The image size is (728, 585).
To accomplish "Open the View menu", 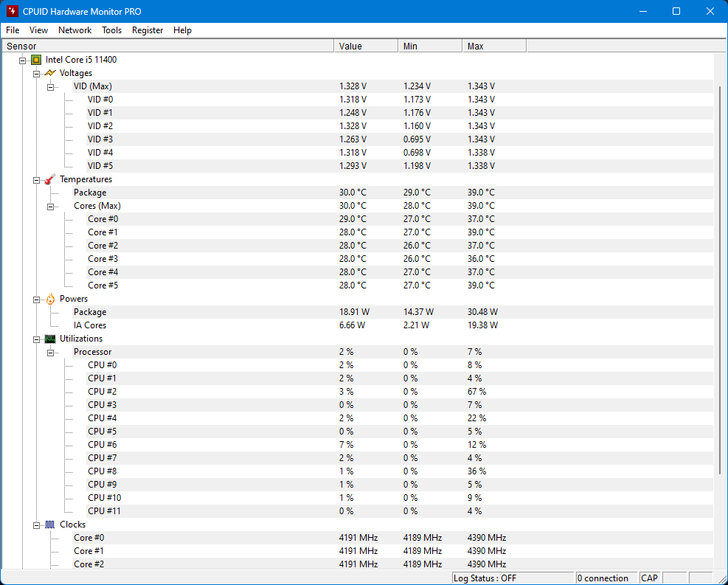I will pyautogui.click(x=38, y=30).
